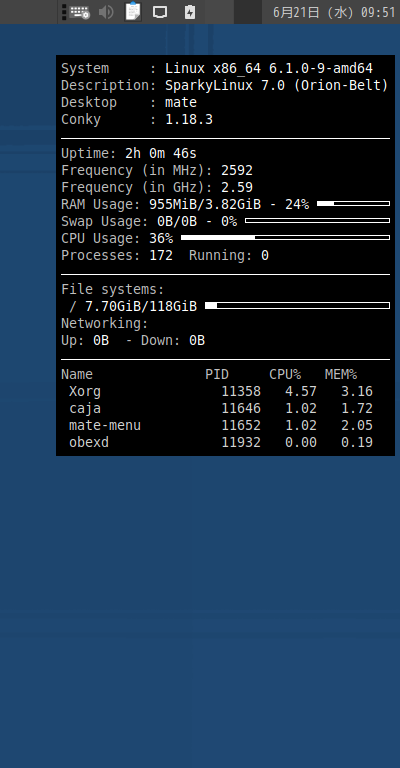Click the CPU% column header

(285, 375)
